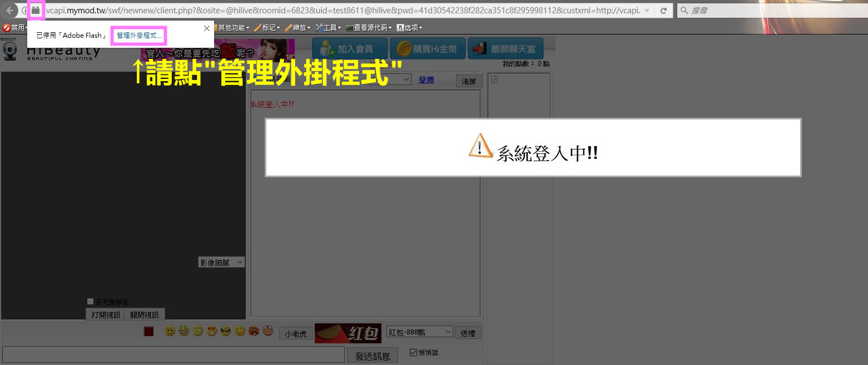
Task: Open the 选项 toolbar menu
Action: point(409,27)
